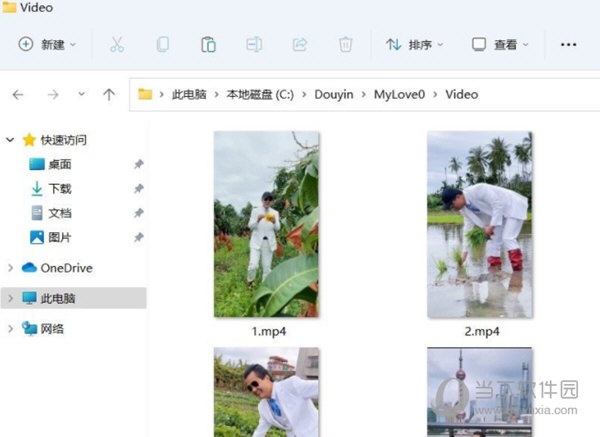Click the Cut scissors icon
Image resolution: width=600 pixels, height=437 pixels.
tap(117, 44)
